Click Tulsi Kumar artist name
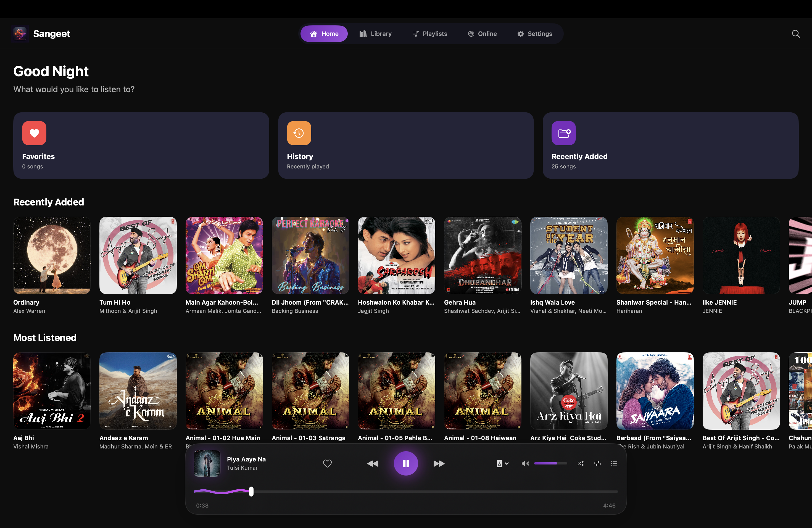This screenshot has width=812, height=528. (242, 468)
